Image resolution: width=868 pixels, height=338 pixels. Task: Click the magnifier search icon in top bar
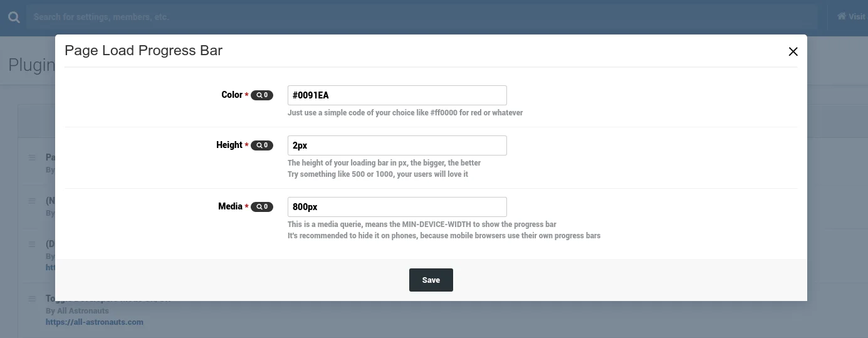click(x=13, y=17)
